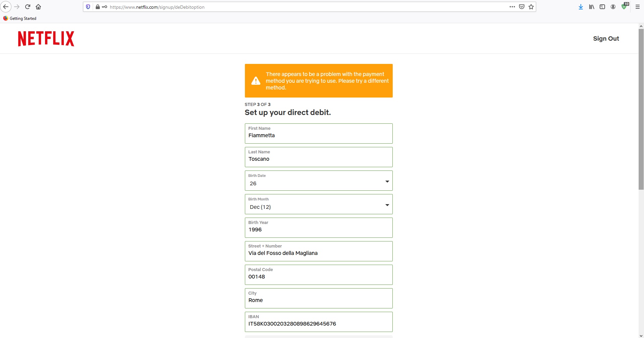Click into the IBAN input field
644x338 pixels.
click(x=318, y=324)
